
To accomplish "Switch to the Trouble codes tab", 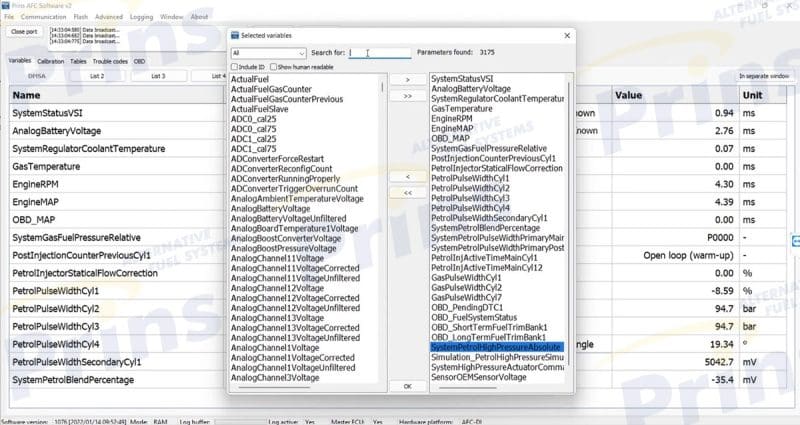I will coord(110,61).
